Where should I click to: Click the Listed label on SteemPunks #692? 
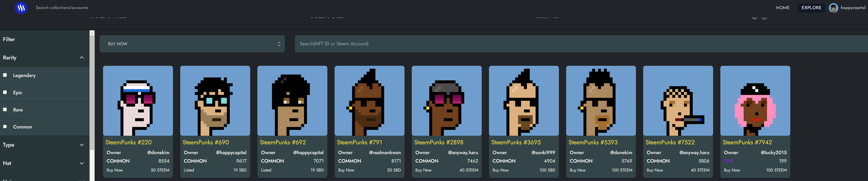point(266,170)
